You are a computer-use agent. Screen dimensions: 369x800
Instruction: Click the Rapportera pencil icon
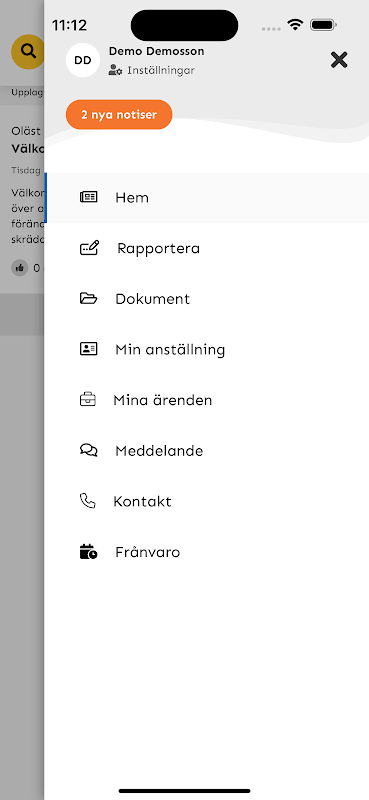point(90,248)
